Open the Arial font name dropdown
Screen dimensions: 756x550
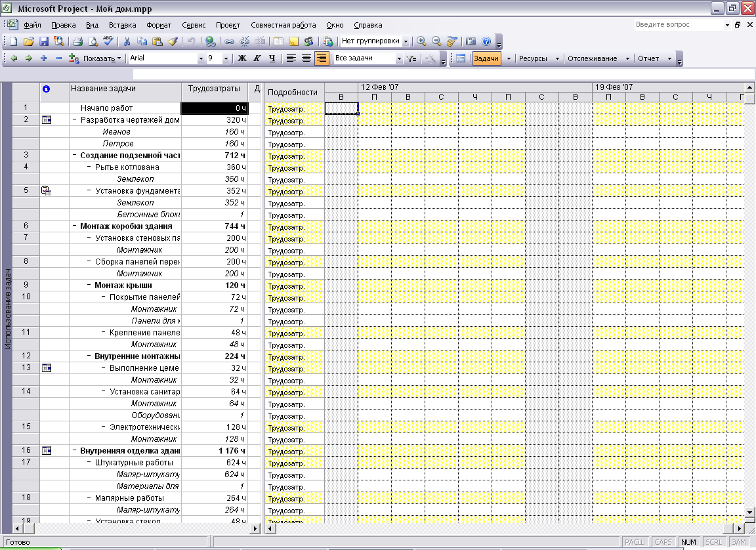click(201, 58)
